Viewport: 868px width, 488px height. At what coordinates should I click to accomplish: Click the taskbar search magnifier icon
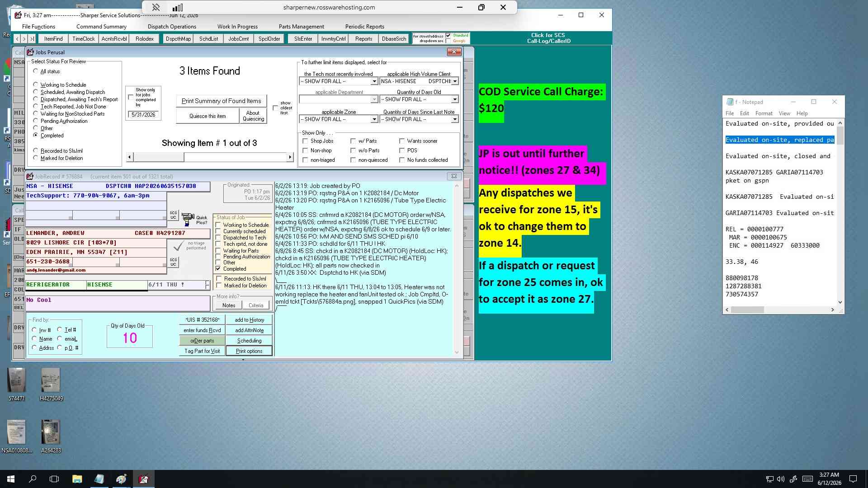(33, 479)
